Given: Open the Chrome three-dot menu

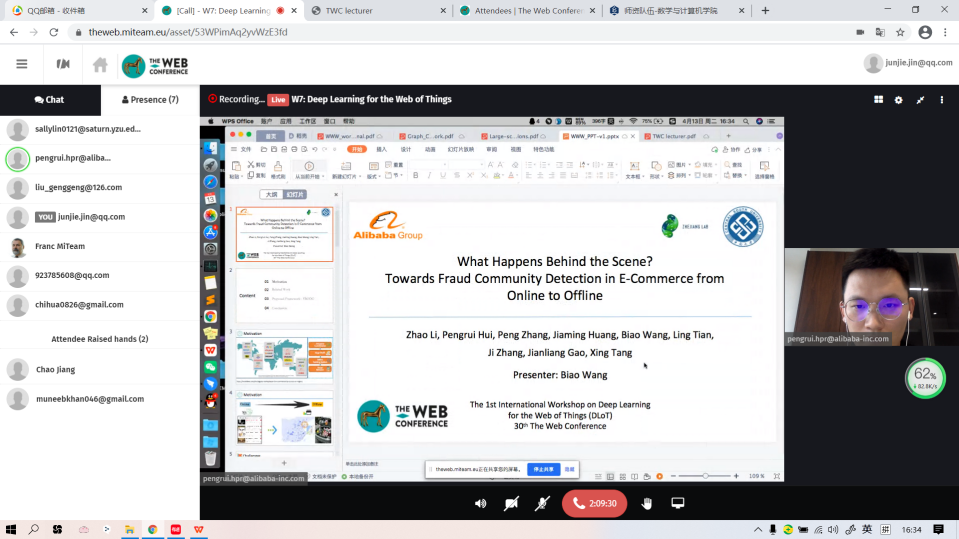Looking at the screenshot, I should [946, 32].
